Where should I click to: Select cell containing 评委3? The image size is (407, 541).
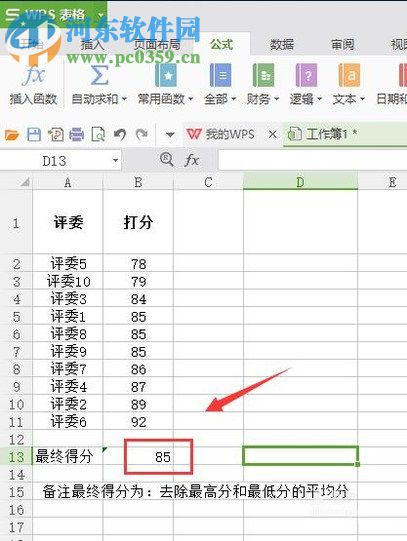pos(68,299)
